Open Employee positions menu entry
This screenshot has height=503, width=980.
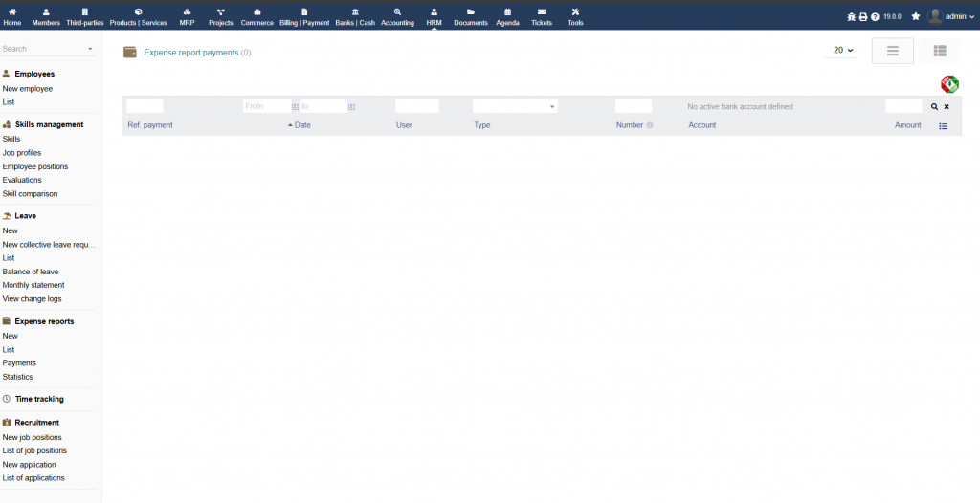tap(35, 166)
